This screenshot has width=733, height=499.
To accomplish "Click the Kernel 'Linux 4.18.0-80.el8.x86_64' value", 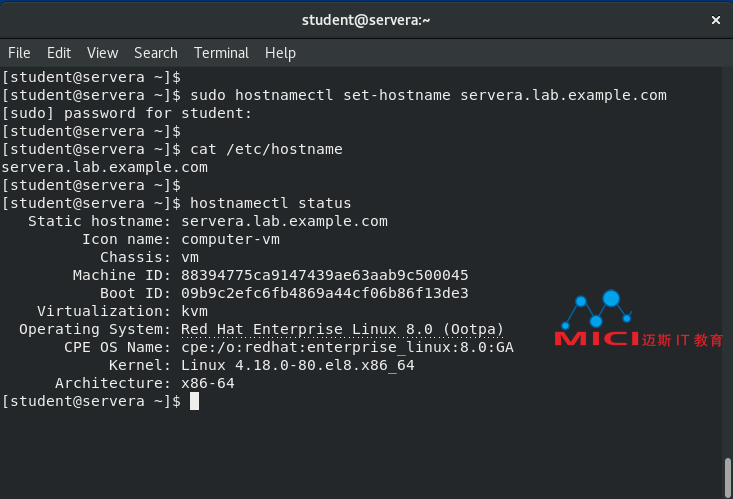I will [x=298, y=365].
